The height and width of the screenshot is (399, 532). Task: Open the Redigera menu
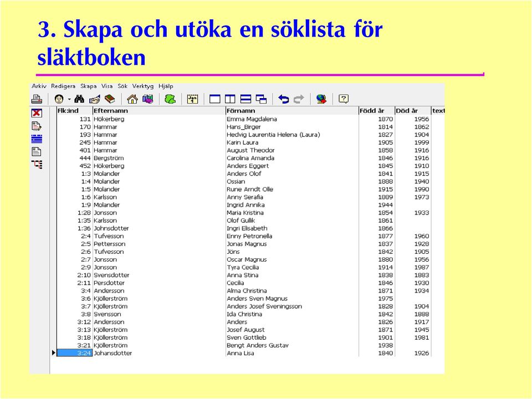[x=63, y=86]
